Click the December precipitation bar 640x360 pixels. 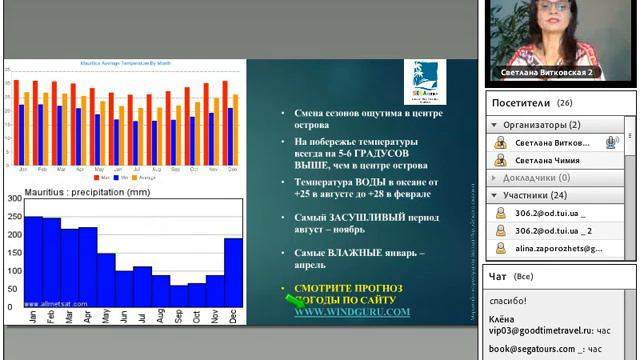coord(233,273)
